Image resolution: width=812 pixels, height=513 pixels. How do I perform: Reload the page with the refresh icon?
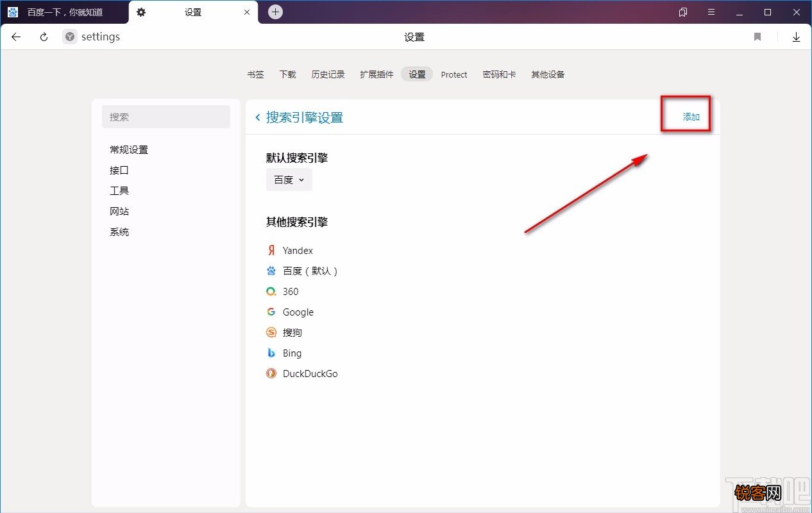click(x=44, y=37)
